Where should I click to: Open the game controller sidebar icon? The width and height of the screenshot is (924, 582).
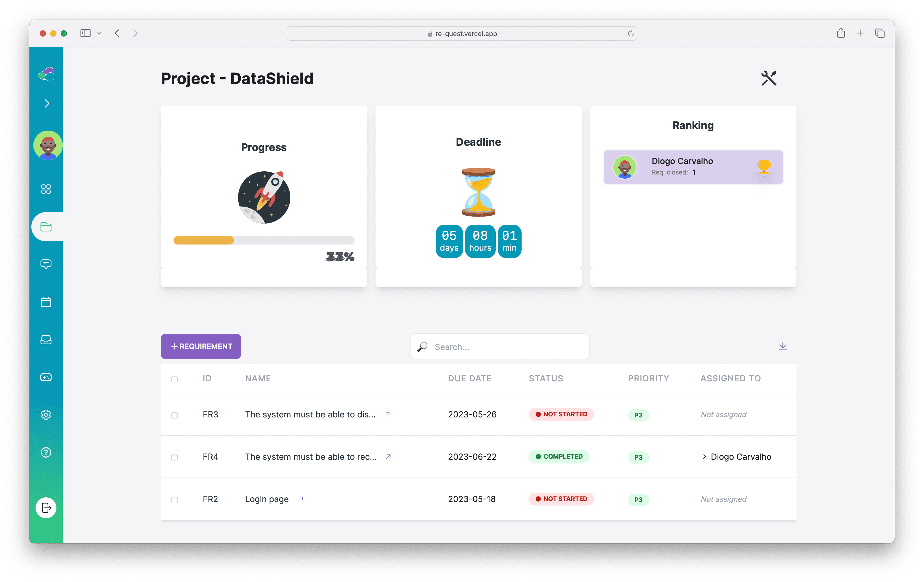point(46,377)
